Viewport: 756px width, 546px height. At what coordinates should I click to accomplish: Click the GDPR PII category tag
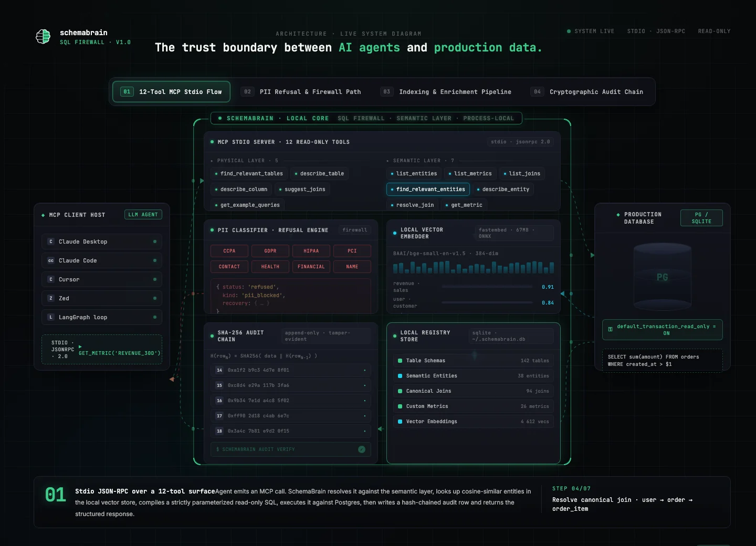pos(270,251)
